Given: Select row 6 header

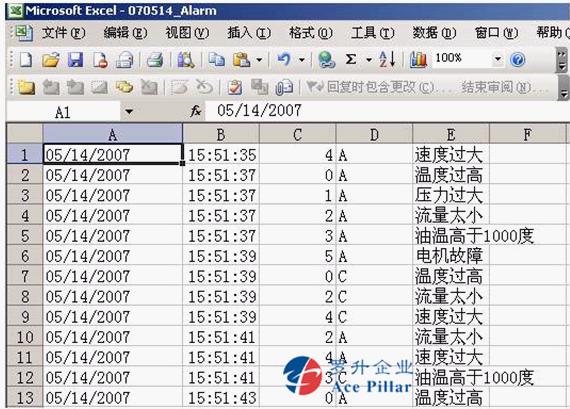Looking at the screenshot, I should 24,256.
